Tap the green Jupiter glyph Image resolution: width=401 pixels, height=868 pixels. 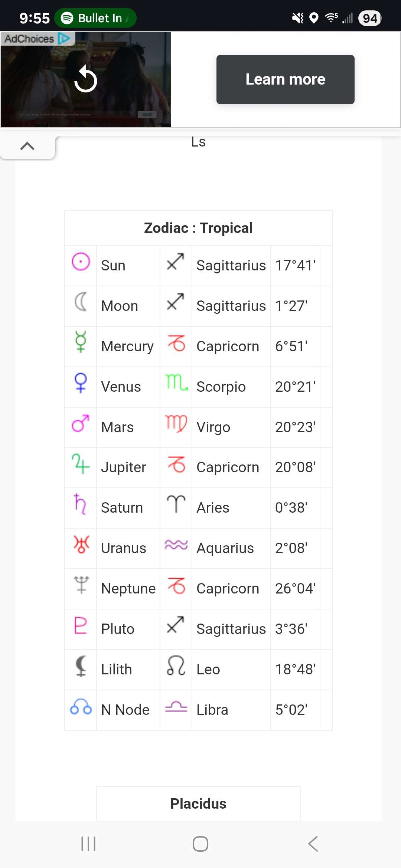[81, 464]
